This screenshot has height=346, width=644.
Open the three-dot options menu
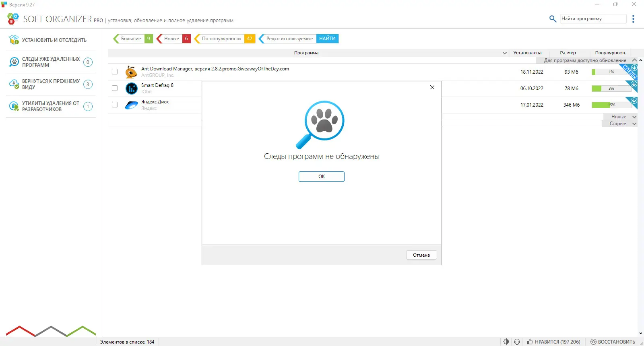pyautogui.click(x=633, y=19)
